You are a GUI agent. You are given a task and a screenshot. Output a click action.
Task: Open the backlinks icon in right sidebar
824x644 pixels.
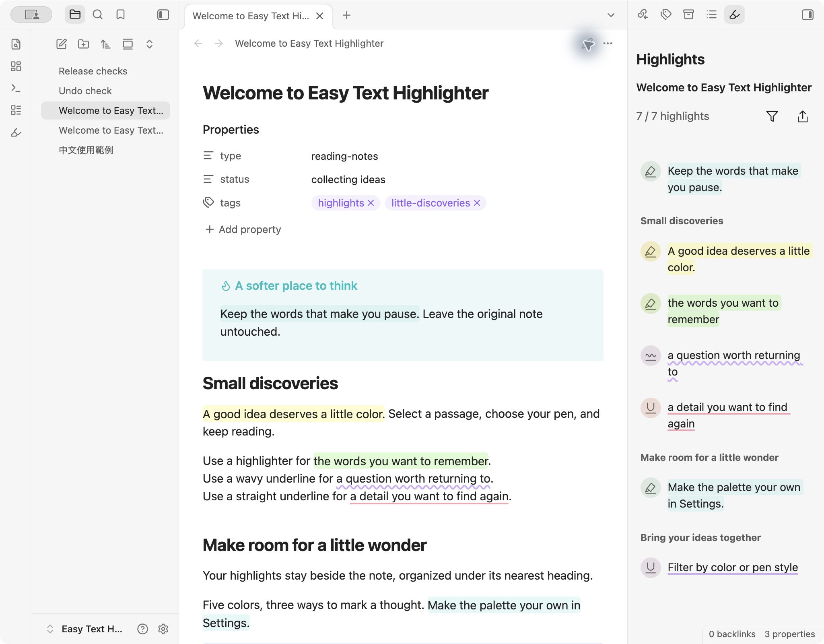pos(643,15)
